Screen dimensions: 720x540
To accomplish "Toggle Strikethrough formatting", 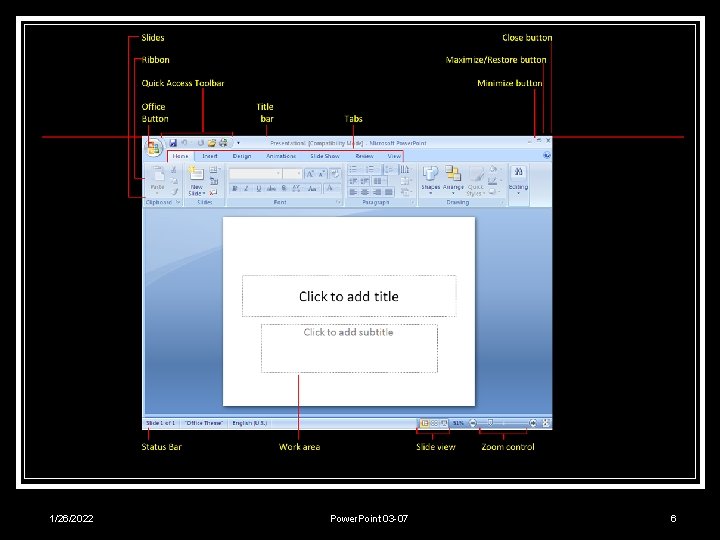I will click(x=271, y=188).
